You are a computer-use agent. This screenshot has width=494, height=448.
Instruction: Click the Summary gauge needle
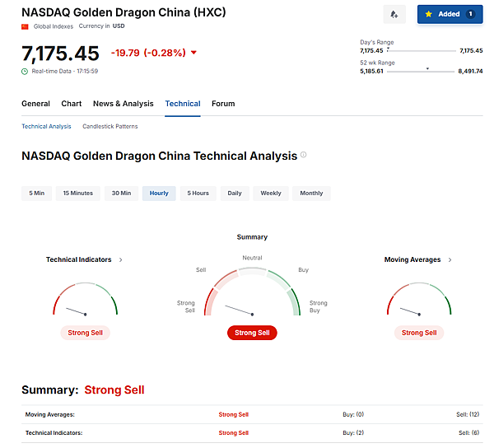click(239, 310)
